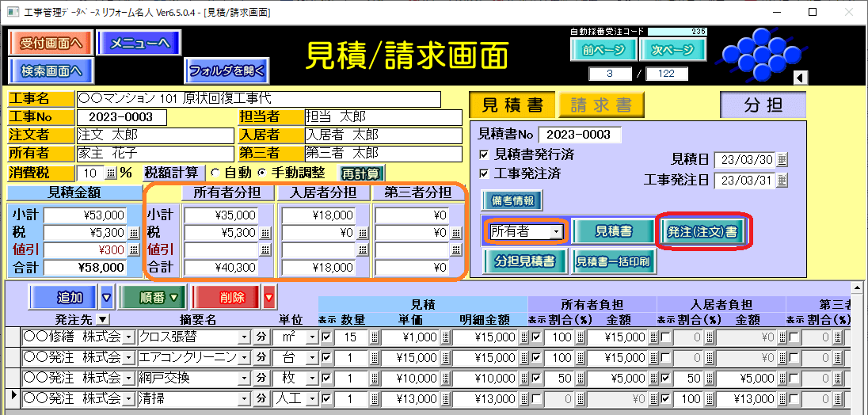This screenshot has width=868, height=415.
Task: Go to 次ページ
Action: [x=672, y=50]
